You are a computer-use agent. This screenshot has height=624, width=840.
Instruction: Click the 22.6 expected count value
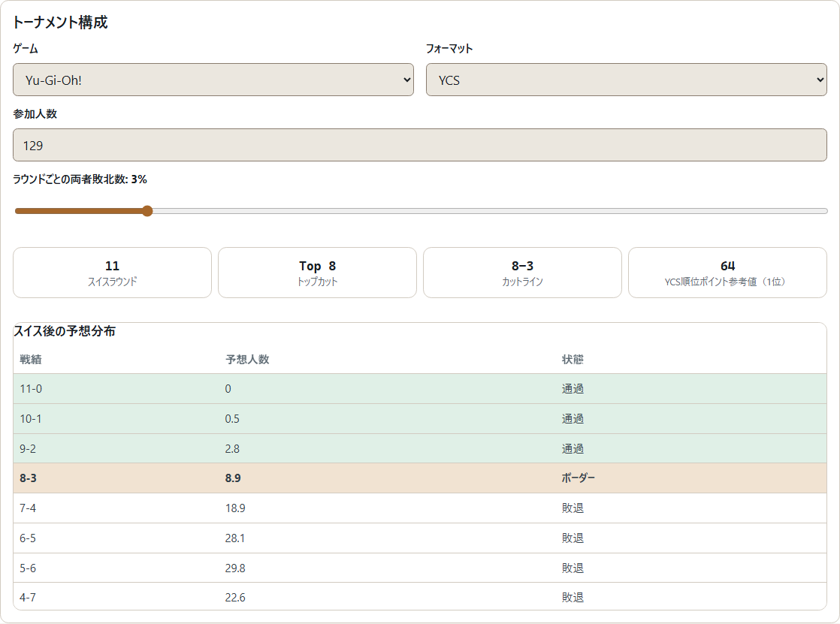pos(235,597)
